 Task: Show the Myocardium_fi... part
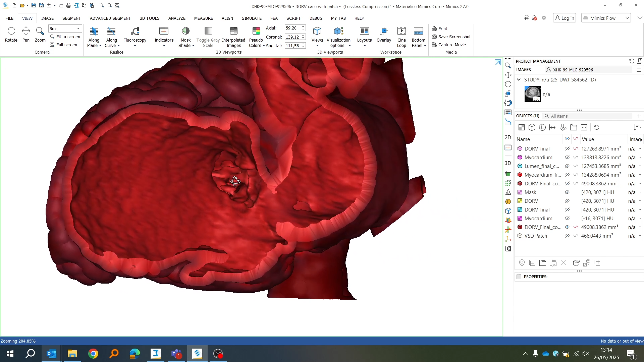(567, 175)
